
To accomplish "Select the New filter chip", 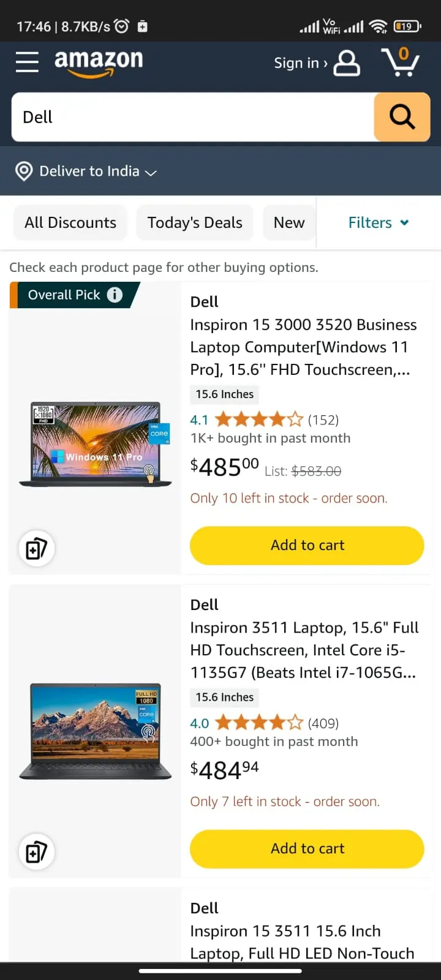I will [289, 222].
